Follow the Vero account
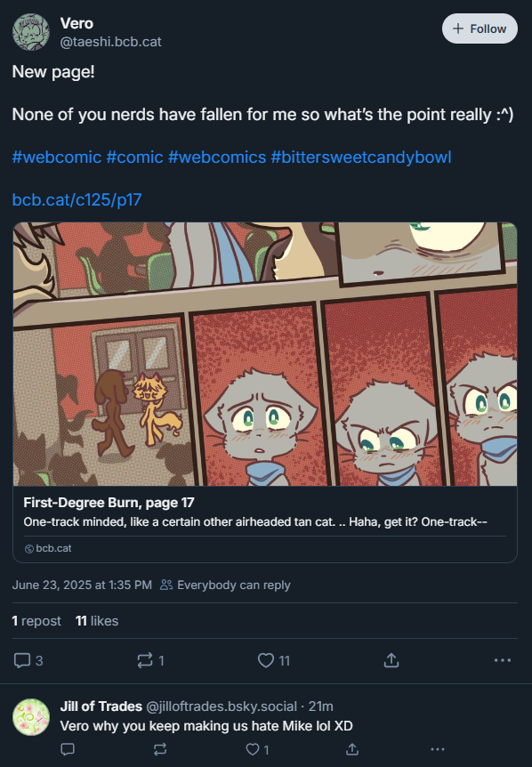532x767 pixels. click(480, 28)
